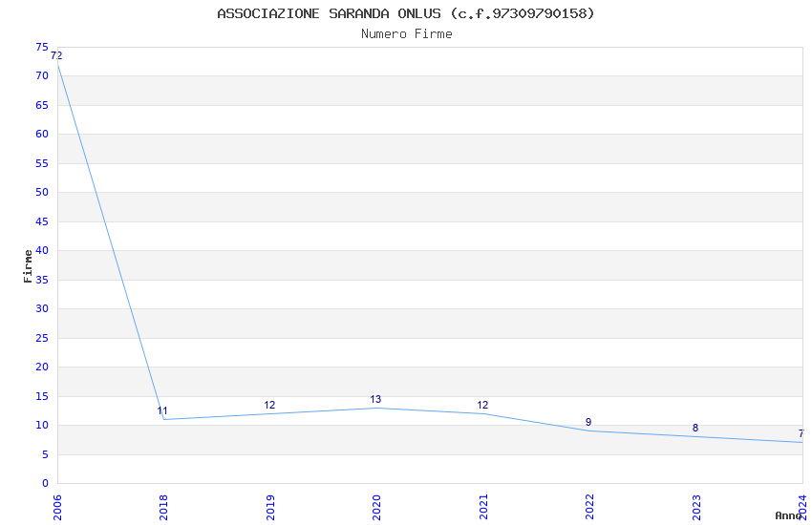This screenshot has height=525, width=812.
Task: Click the y-axis tick label 65
Action: (x=42, y=105)
